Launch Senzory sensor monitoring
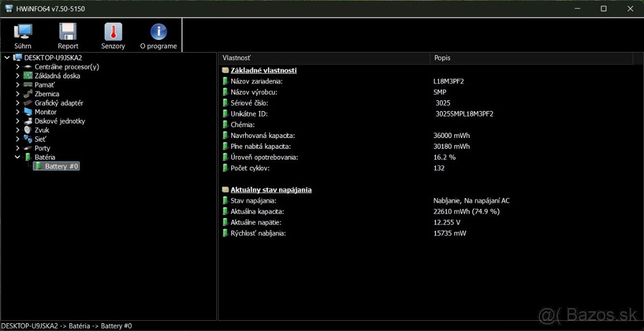Image resolution: width=644 pixels, height=331 pixels. (x=113, y=32)
